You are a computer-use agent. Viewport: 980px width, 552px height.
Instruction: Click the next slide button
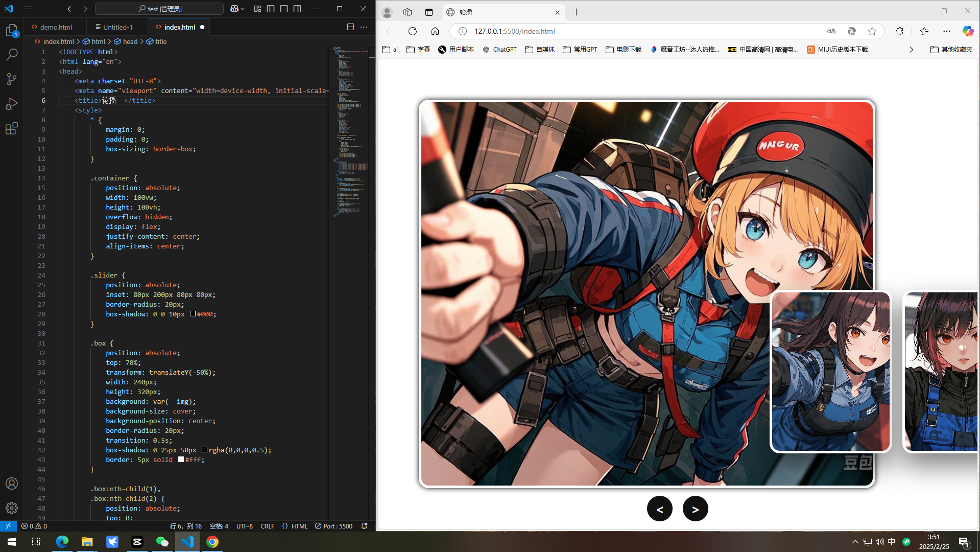point(696,509)
